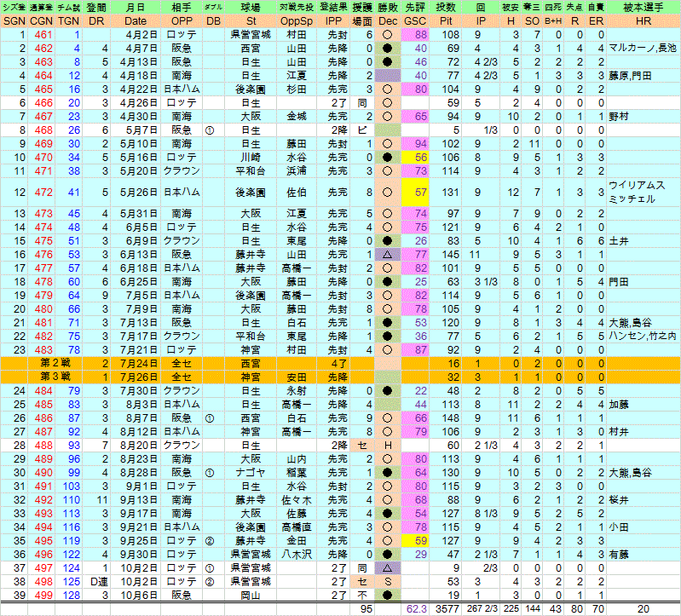
Task: Select the Date column header
Action: coord(136,20)
